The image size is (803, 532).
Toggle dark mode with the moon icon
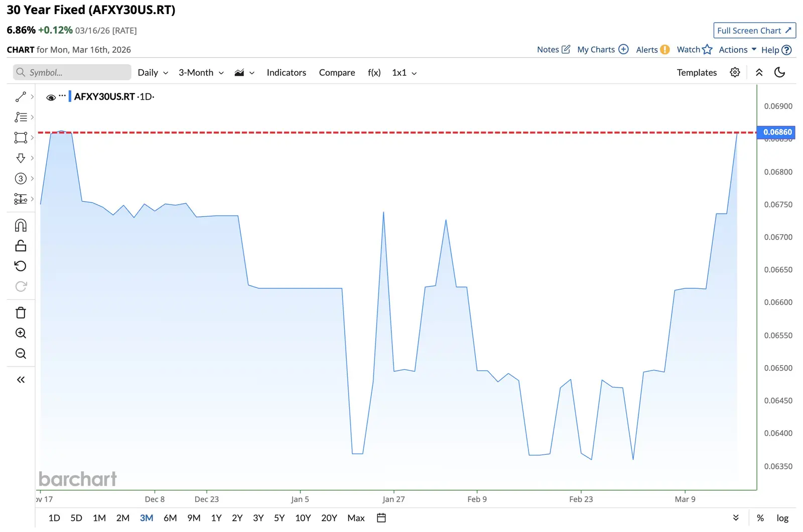[779, 73]
